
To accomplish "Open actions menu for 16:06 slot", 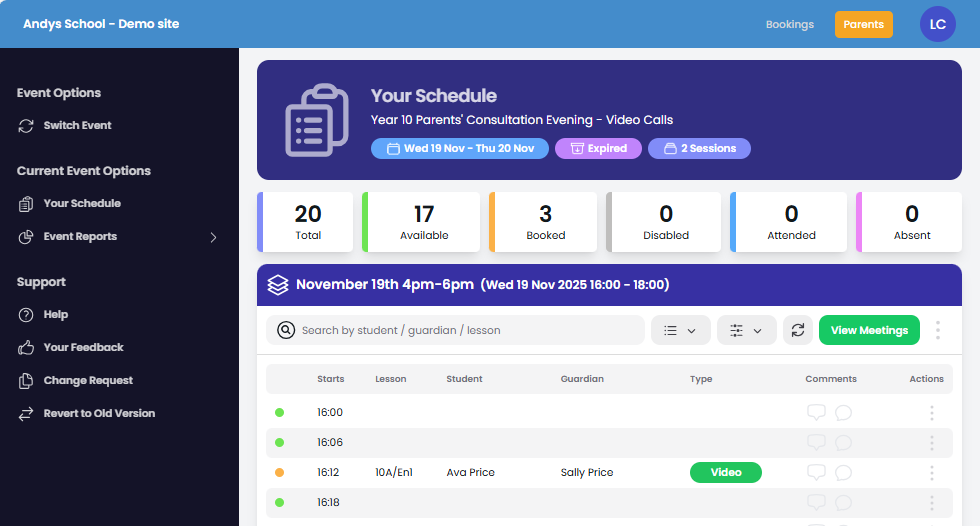I will click(931, 442).
